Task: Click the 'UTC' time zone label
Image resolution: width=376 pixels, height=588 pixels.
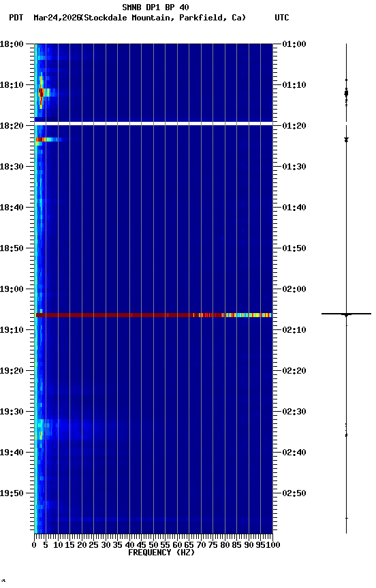Action: (x=282, y=18)
